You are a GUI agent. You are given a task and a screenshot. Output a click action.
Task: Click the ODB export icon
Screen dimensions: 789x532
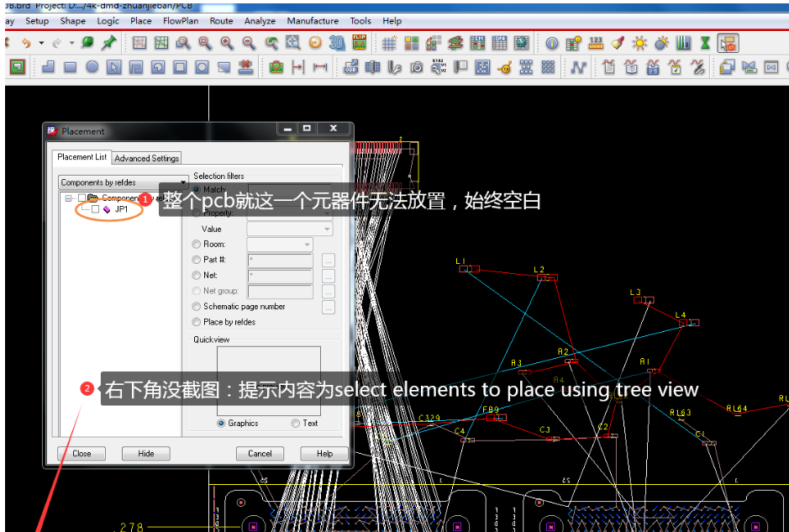click(x=350, y=67)
